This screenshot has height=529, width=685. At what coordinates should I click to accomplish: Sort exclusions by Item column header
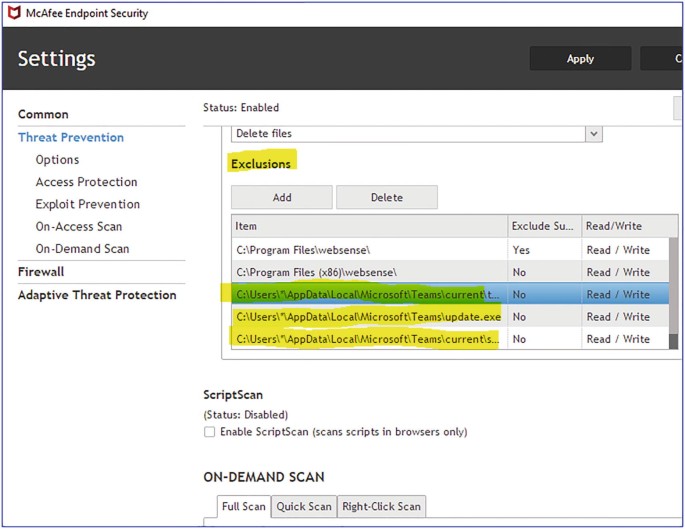(368, 227)
